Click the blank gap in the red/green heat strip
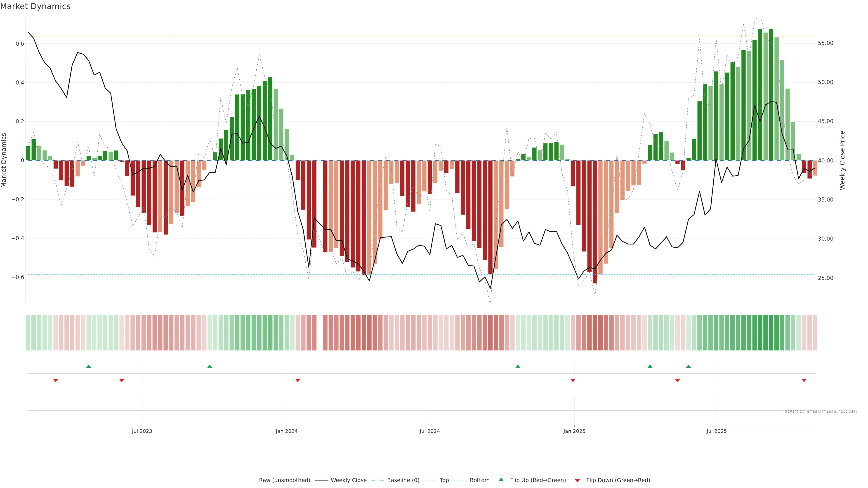The height and width of the screenshot is (488, 868). (x=320, y=333)
